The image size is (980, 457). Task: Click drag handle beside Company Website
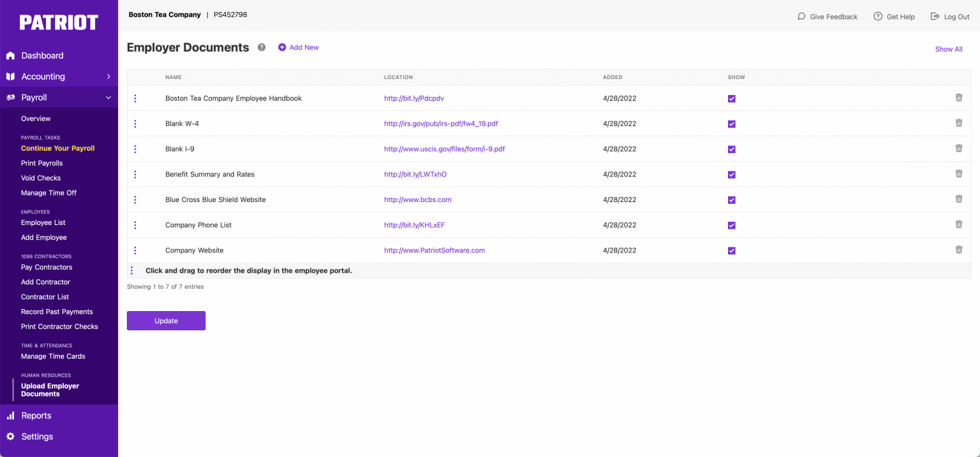tap(135, 250)
